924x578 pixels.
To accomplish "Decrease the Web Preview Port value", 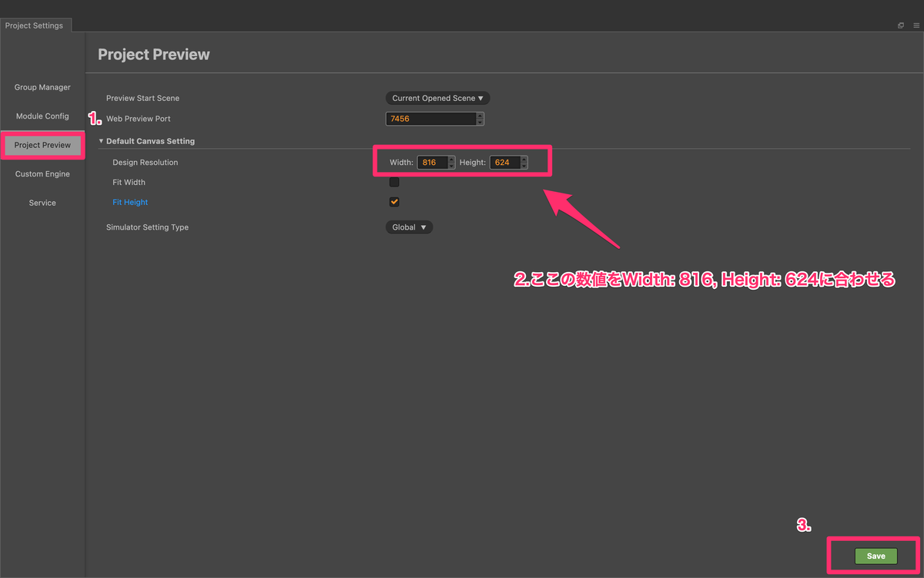I will point(480,122).
